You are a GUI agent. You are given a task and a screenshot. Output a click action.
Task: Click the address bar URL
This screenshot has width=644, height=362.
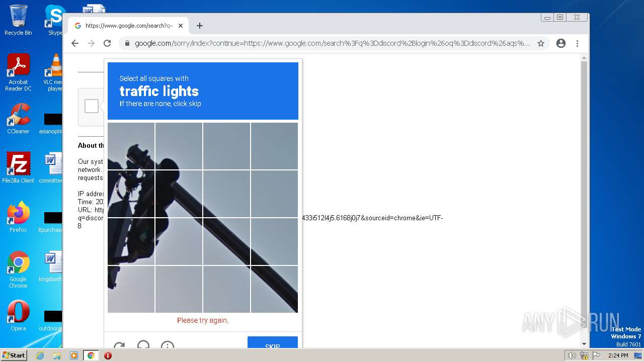332,43
